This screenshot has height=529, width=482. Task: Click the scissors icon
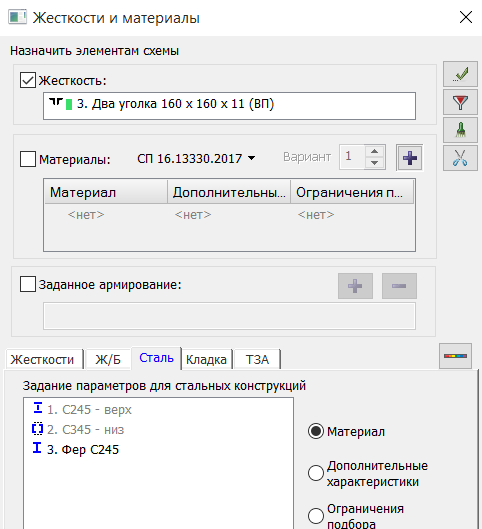coord(460,158)
